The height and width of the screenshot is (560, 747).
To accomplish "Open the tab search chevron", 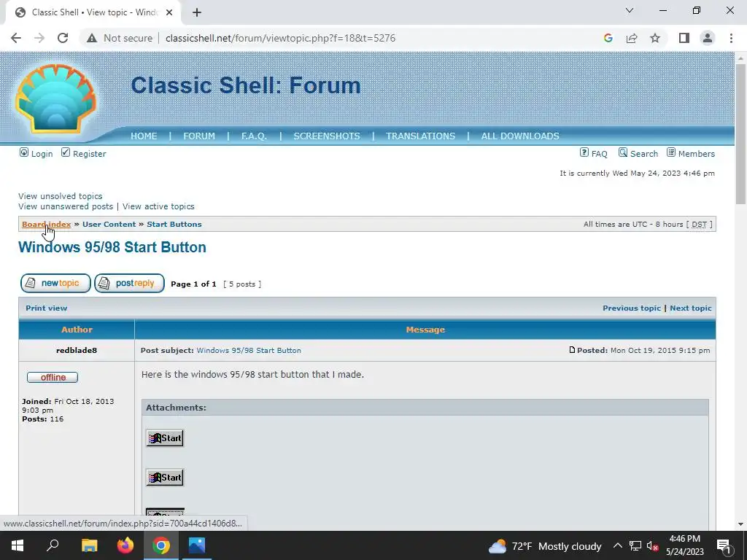I will pos(630,10).
